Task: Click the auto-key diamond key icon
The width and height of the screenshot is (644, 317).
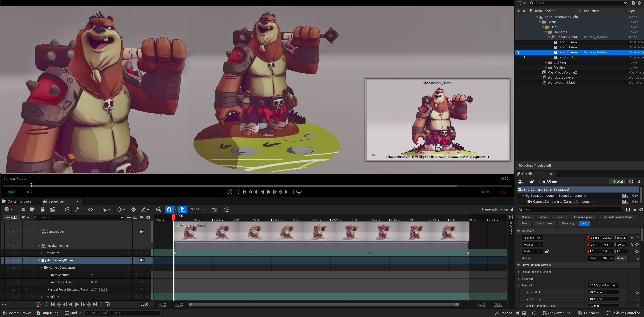Action: click(x=134, y=209)
